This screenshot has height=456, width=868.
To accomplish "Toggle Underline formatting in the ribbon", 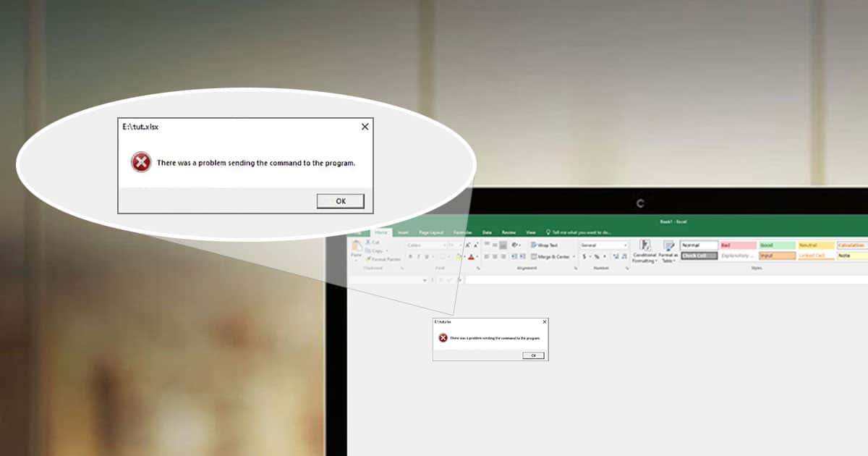I will tap(426, 257).
